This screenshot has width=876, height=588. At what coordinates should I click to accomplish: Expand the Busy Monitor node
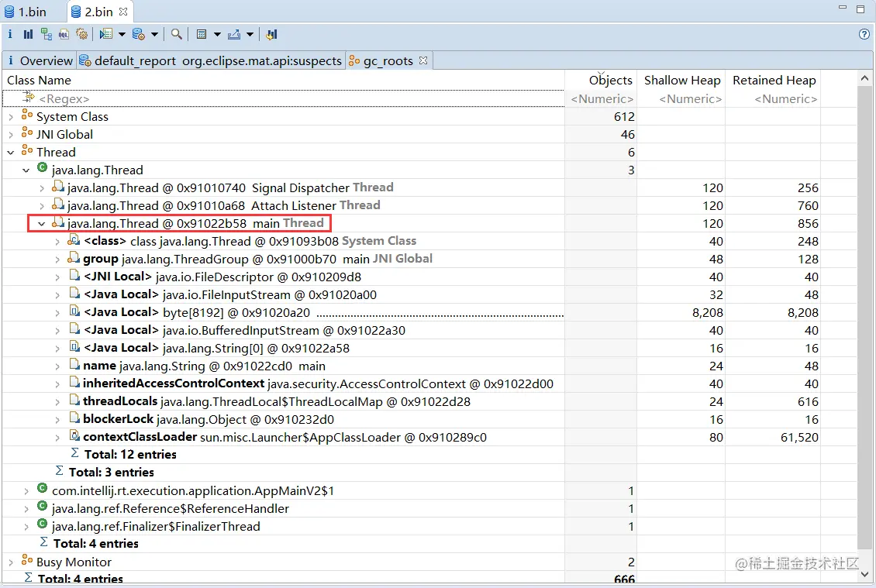tap(11, 563)
